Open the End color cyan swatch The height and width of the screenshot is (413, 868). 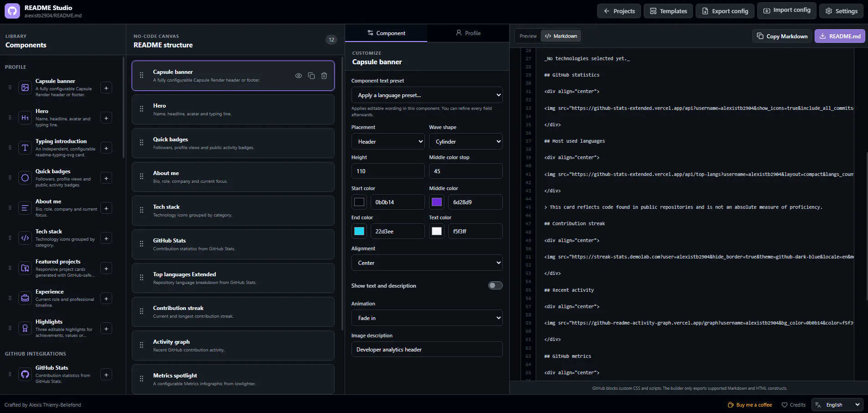pos(359,231)
